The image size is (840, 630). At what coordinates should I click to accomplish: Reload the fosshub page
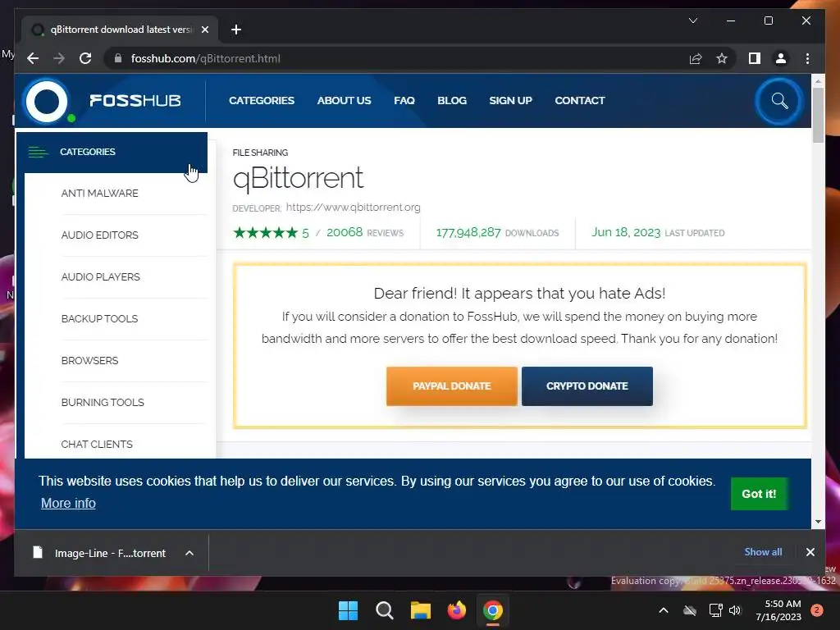85,58
